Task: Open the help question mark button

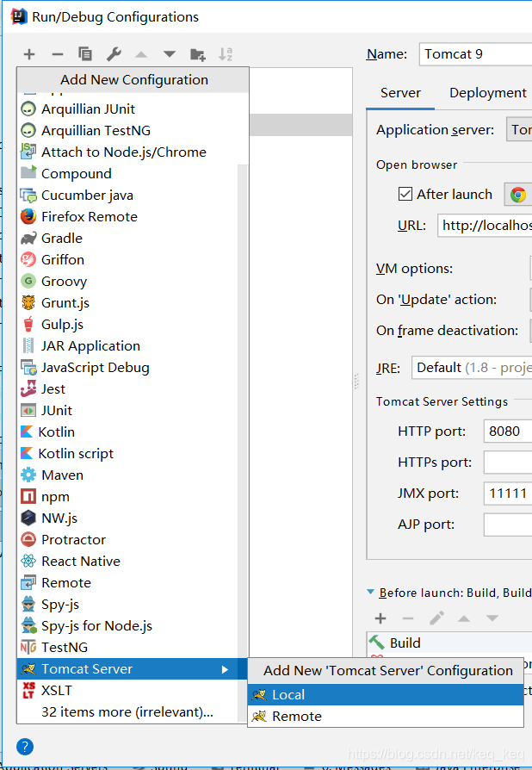Action: point(25,747)
